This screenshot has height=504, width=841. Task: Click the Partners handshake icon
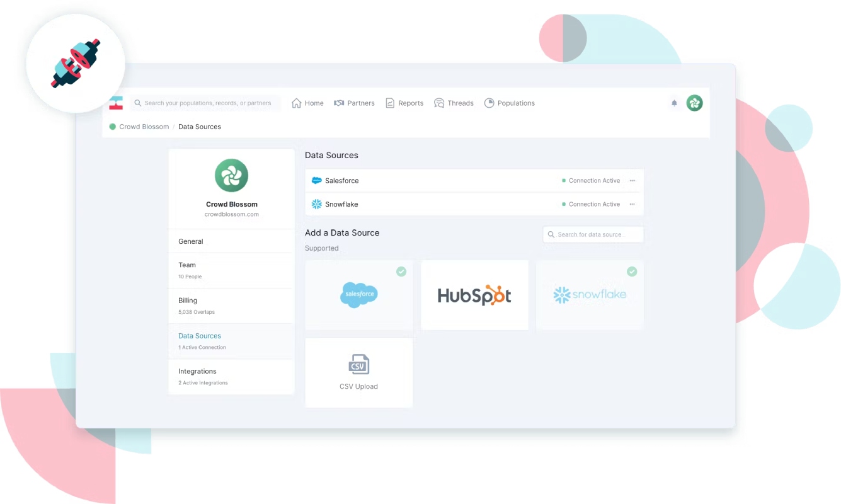(339, 103)
